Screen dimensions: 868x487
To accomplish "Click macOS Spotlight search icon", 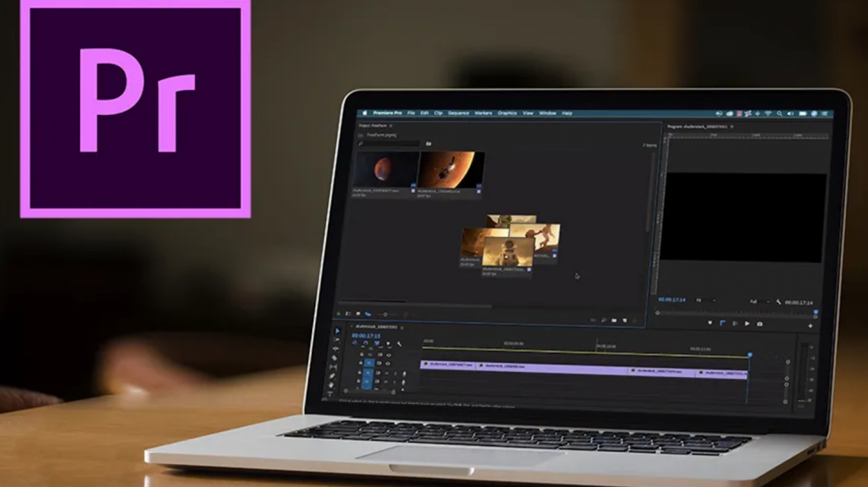I will tap(779, 114).
